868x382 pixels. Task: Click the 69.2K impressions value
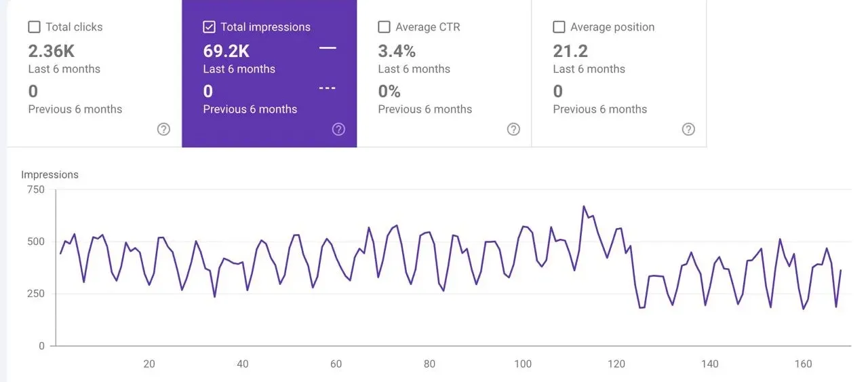[226, 51]
